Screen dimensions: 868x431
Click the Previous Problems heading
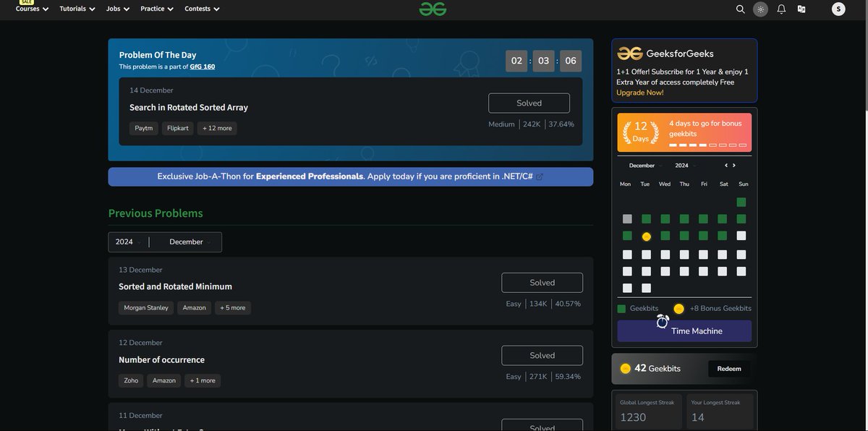click(x=156, y=213)
